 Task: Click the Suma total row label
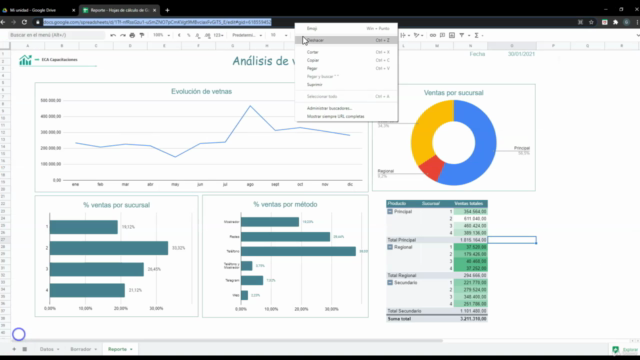point(399,319)
